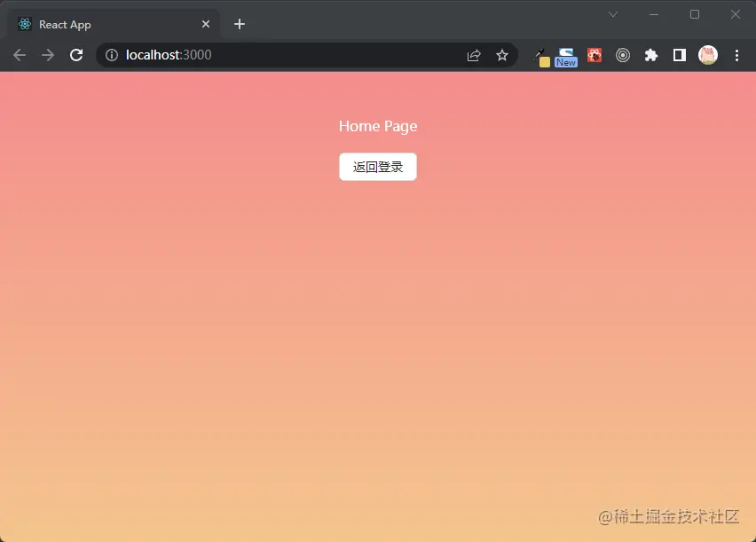
Task: Open Chrome's three-dot settings menu
Action: point(737,55)
